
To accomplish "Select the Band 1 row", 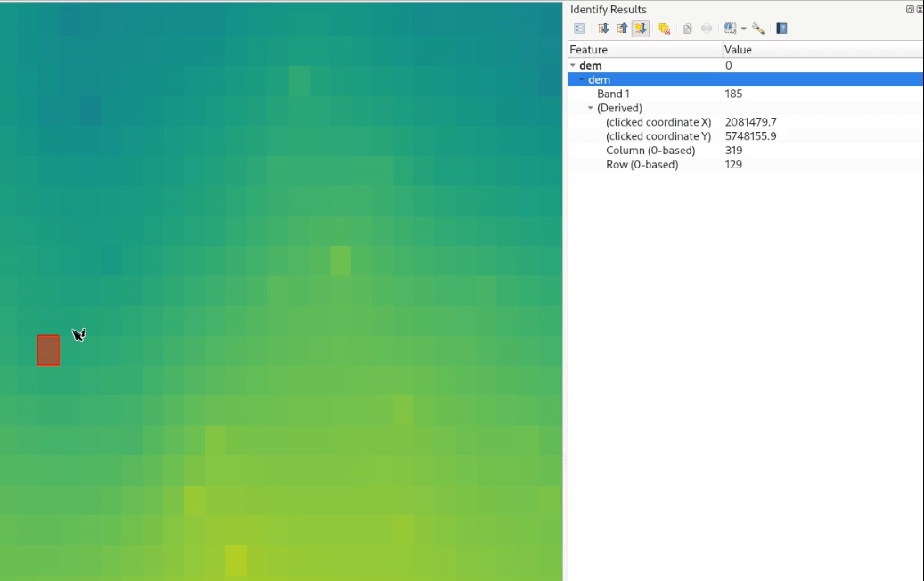I will click(614, 94).
